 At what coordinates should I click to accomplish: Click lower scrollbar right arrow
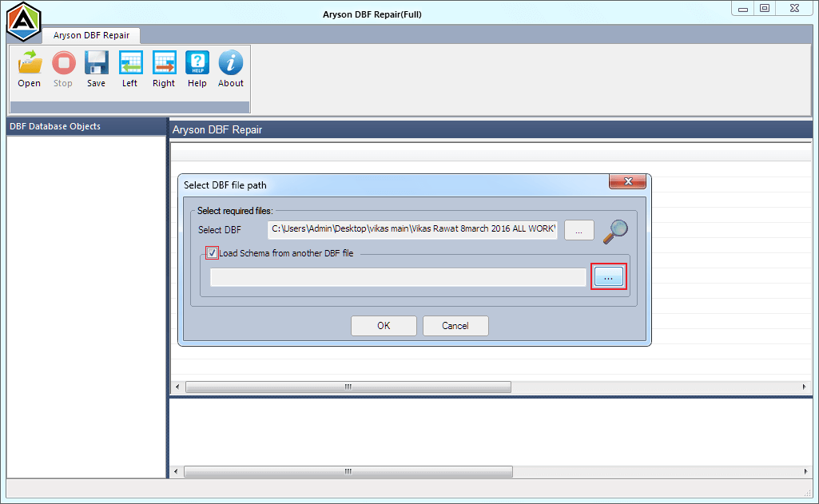pos(805,471)
